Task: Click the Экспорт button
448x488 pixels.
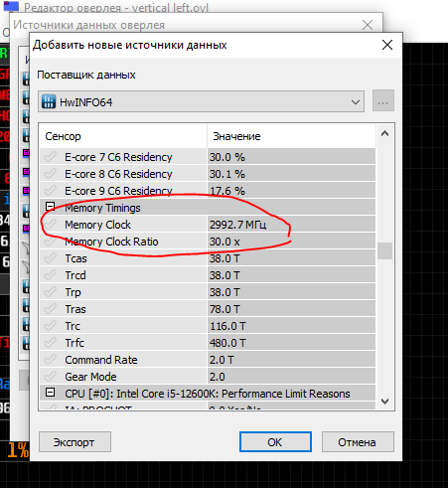Action: (75, 442)
